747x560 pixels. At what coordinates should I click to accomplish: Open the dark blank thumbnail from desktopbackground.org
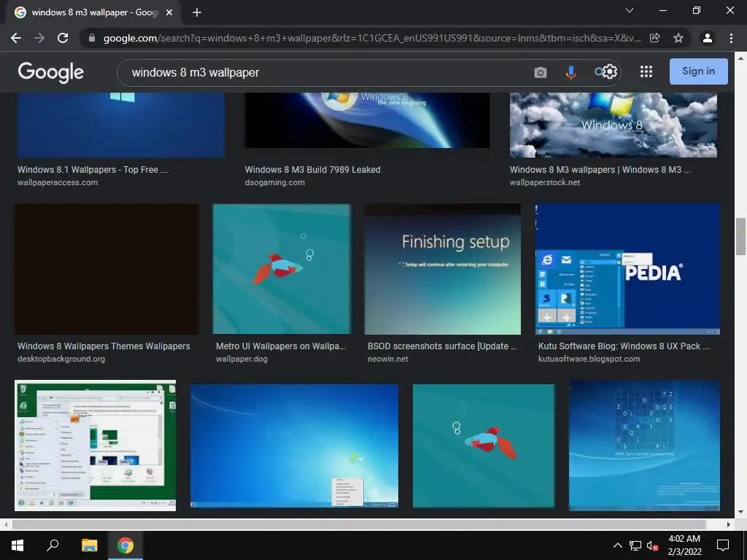tap(107, 269)
